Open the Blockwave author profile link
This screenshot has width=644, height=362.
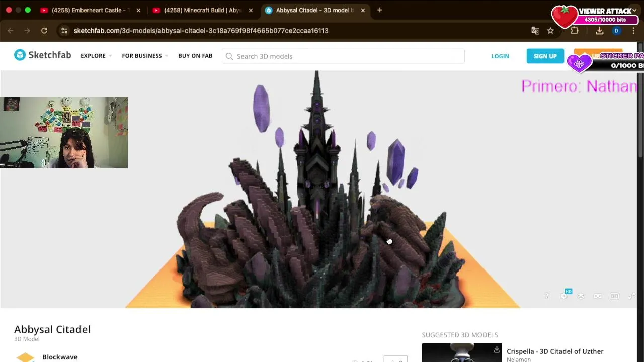[60, 357]
